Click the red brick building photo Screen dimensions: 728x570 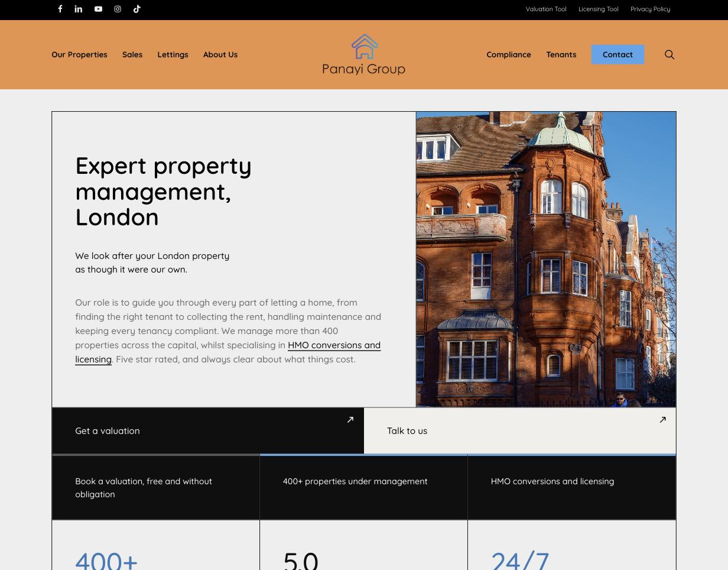546,259
